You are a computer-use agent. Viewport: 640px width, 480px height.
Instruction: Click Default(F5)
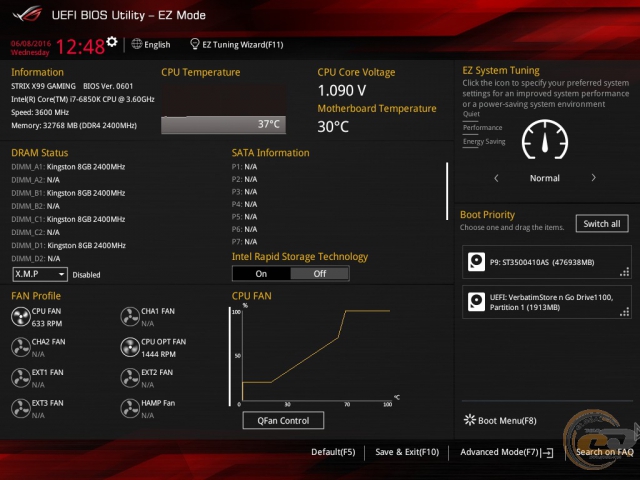tap(333, 452)
